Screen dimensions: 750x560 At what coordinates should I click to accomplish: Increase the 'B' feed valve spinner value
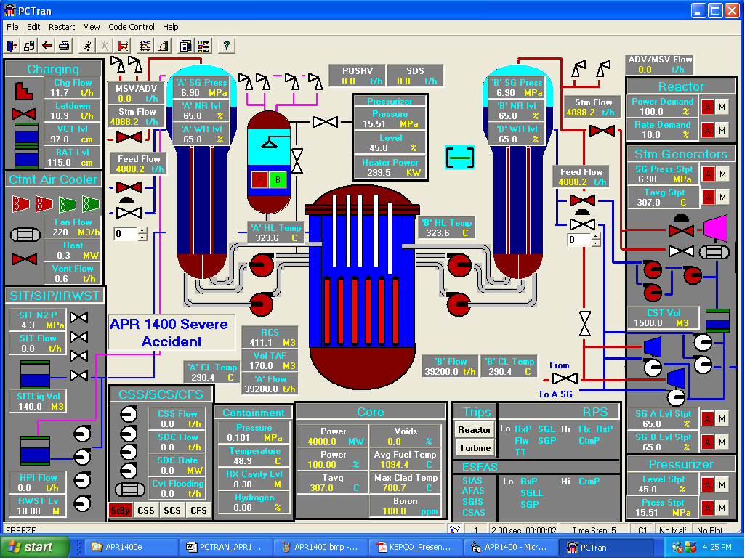point(595,236)
